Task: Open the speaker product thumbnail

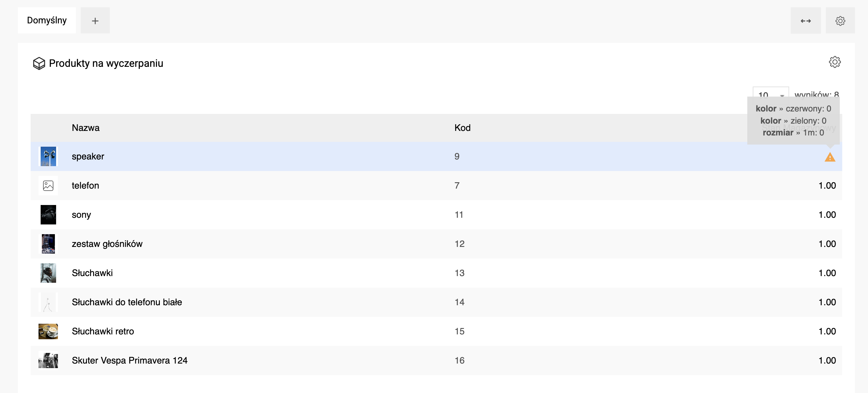Action: click(48, 156)
